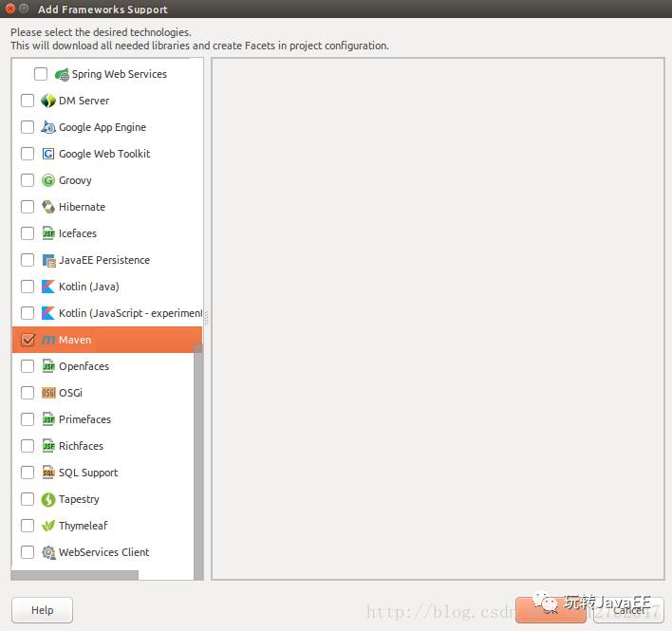Click the Google App Engine icon

[x=48, y=127]
